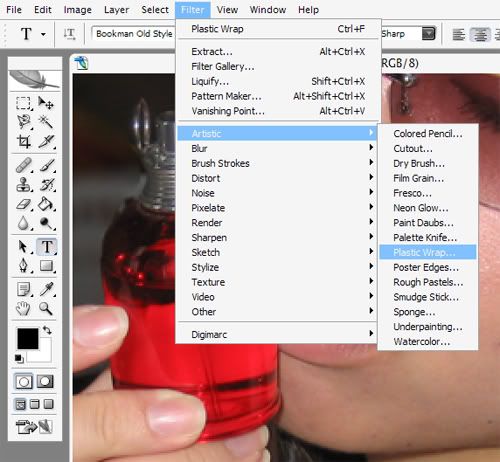Expand the Sharpen submenu
Viewport: 500px width, 462px height.
277,238
